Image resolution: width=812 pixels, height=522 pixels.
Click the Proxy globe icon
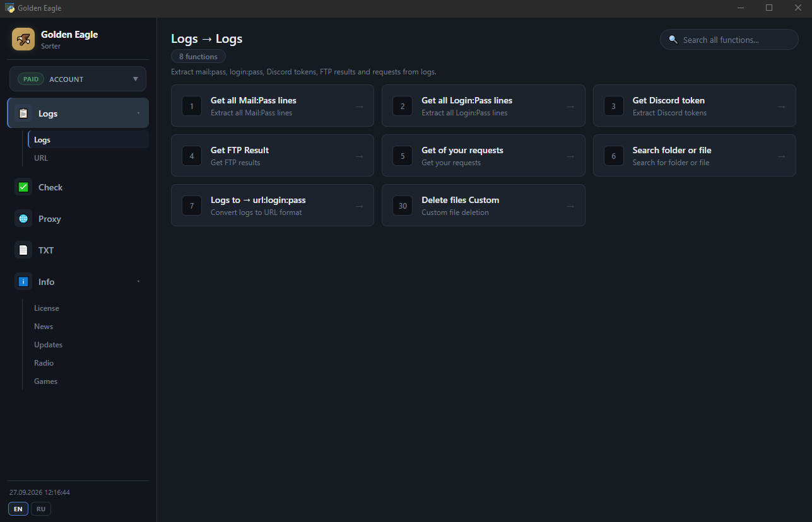[23, 219]
